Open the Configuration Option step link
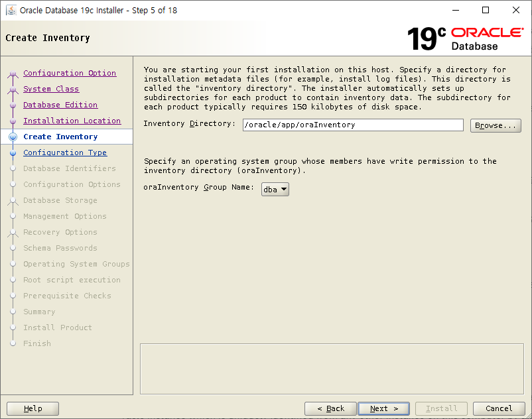The width and height of the screenshot is (532, 419). 70,73
